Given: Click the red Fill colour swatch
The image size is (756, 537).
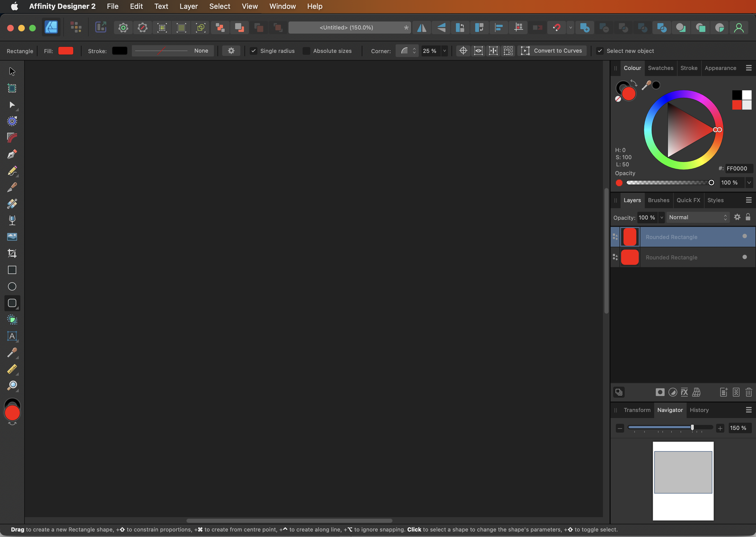Looking at the screenshot, I should (x=66, y=51).
